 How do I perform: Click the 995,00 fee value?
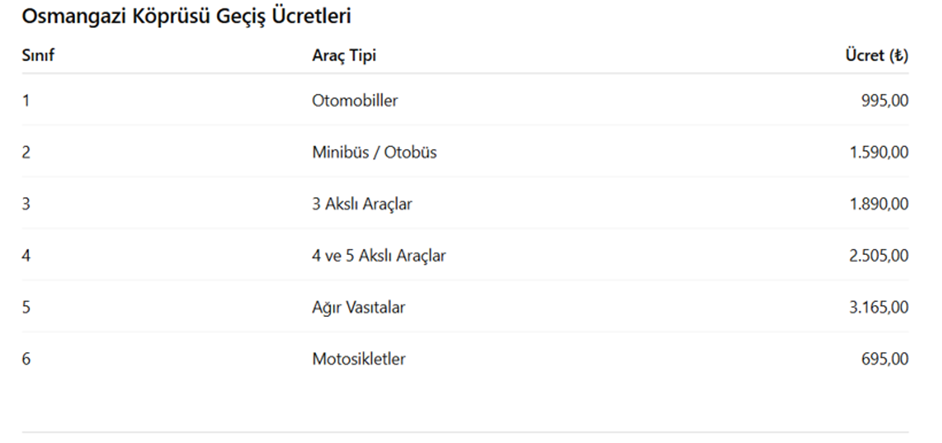pos(885,101)
